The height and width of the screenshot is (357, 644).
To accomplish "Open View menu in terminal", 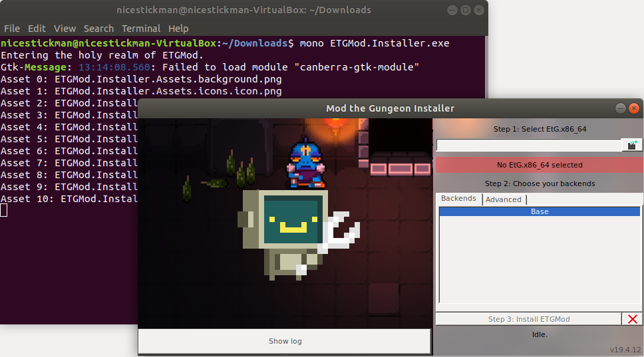I will pos(65,29).
